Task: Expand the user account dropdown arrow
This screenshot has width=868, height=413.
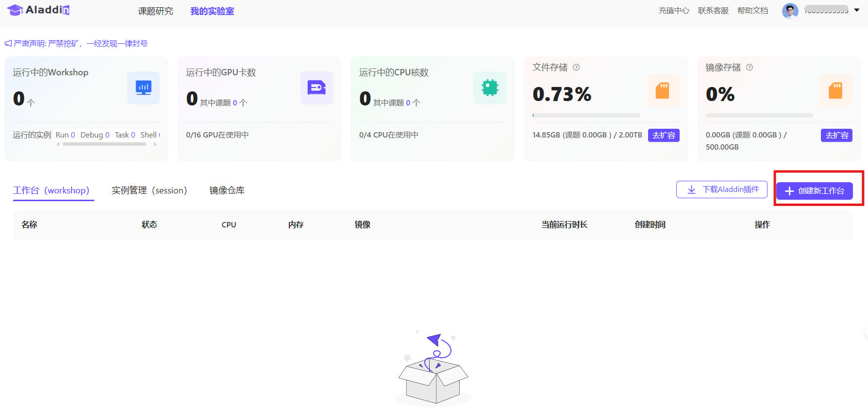Action: [x=857, y=10]
